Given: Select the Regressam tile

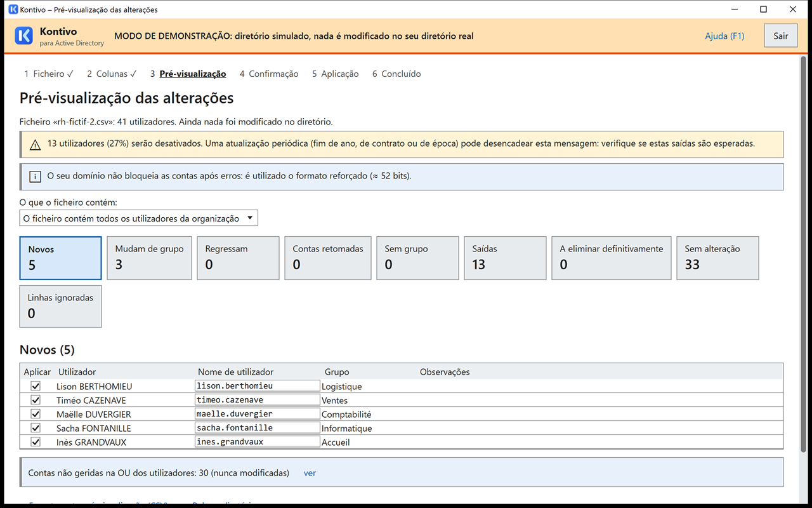Looking at the screenshot, I should tap(238, 258).
